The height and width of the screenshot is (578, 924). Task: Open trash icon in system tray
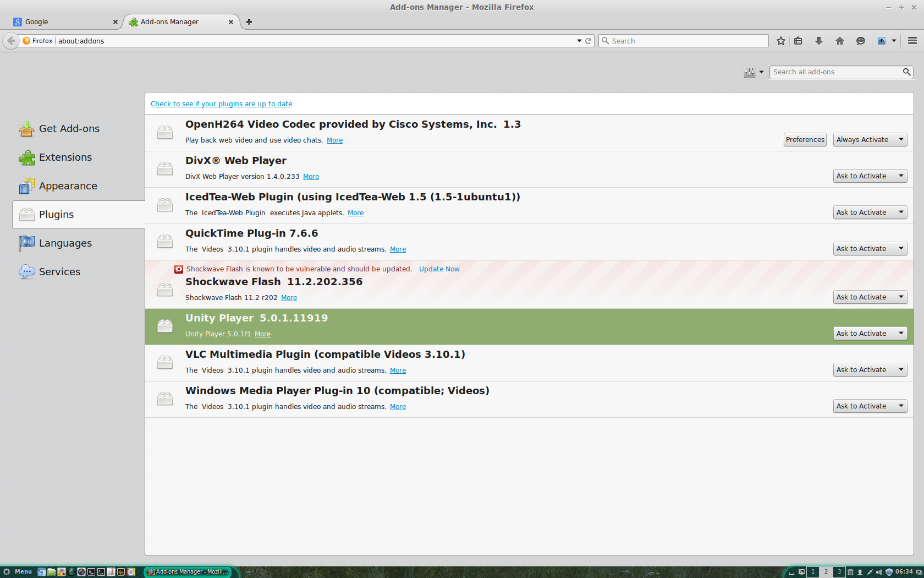coord(850,572)
